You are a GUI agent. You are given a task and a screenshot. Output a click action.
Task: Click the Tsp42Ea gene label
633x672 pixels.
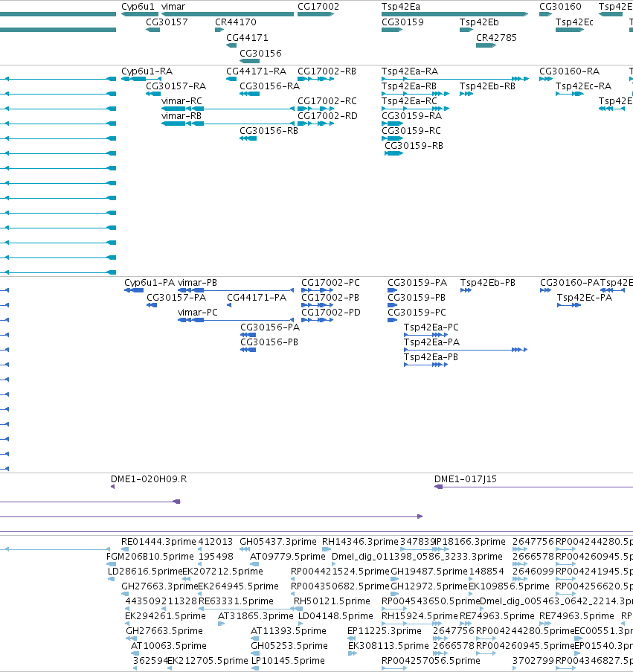[401, 7]
